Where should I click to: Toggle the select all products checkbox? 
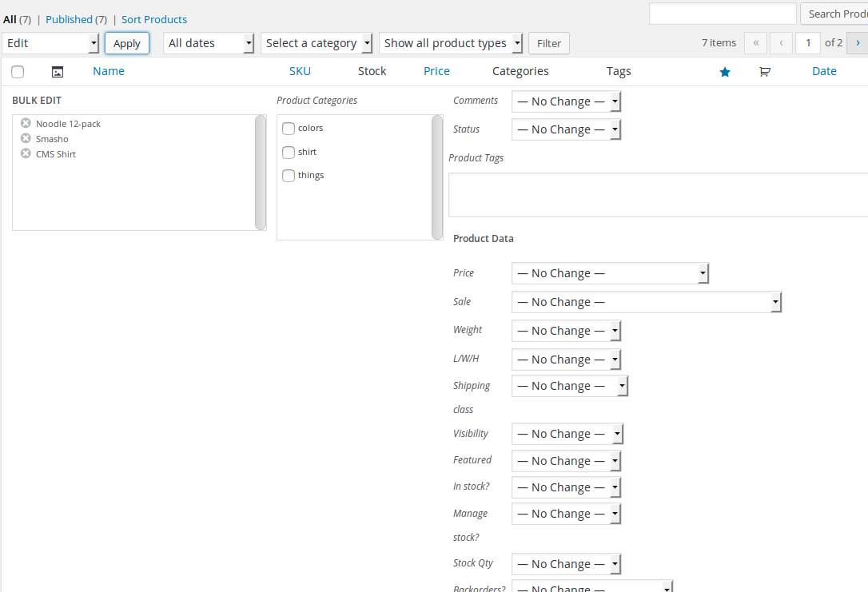pyautogui.click(x=18, y=72)
